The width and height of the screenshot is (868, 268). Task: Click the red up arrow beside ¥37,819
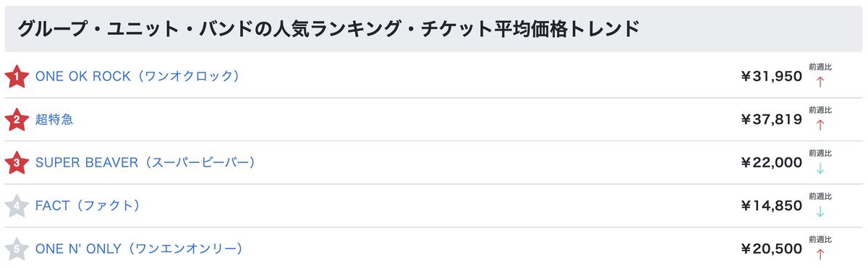click(820, 125)
